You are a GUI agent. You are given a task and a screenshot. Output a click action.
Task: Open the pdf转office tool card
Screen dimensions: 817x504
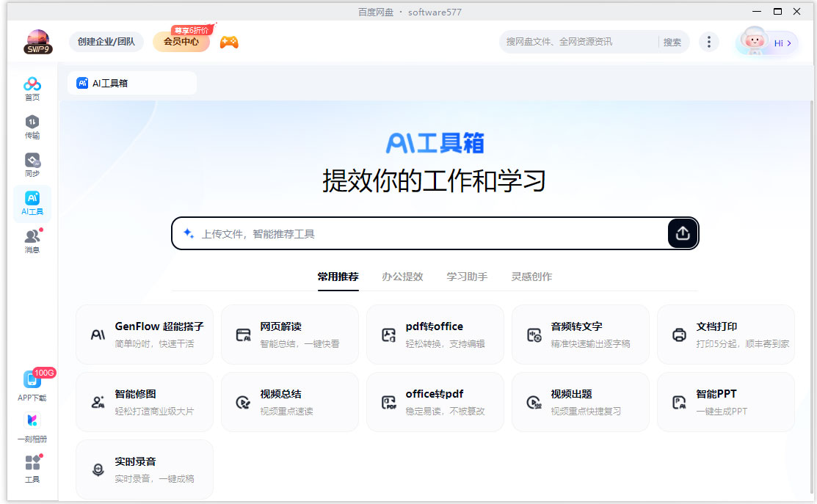click(435, 335)
